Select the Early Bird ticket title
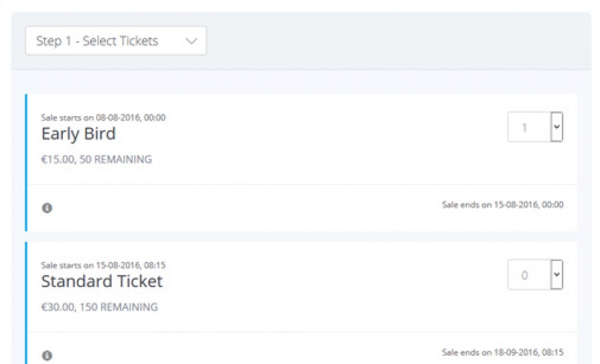Screen dimensions: 600x364 pyautogui.click(x=79, y=134)
